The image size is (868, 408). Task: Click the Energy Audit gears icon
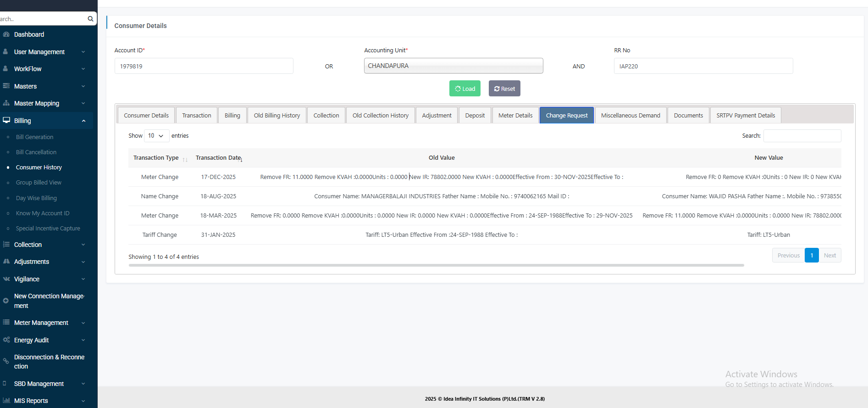pos(6,340)
